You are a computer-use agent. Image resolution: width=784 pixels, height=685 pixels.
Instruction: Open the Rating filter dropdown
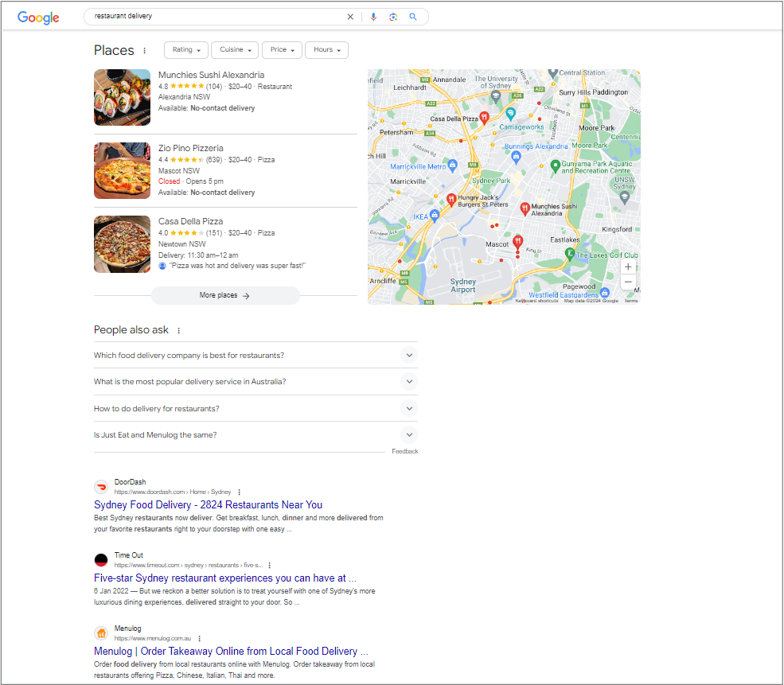(186, 50)
